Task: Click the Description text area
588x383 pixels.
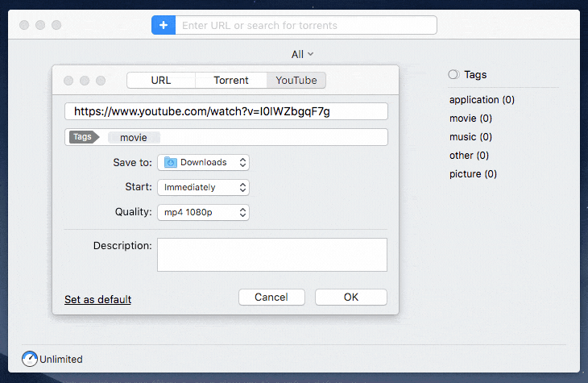Action: [272, 255]
